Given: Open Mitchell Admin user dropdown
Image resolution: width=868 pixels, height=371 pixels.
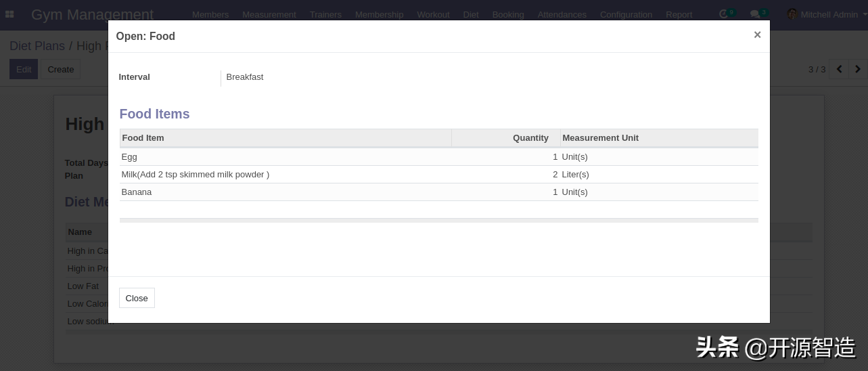Looking at the screenshot, I should pos(829,14).
